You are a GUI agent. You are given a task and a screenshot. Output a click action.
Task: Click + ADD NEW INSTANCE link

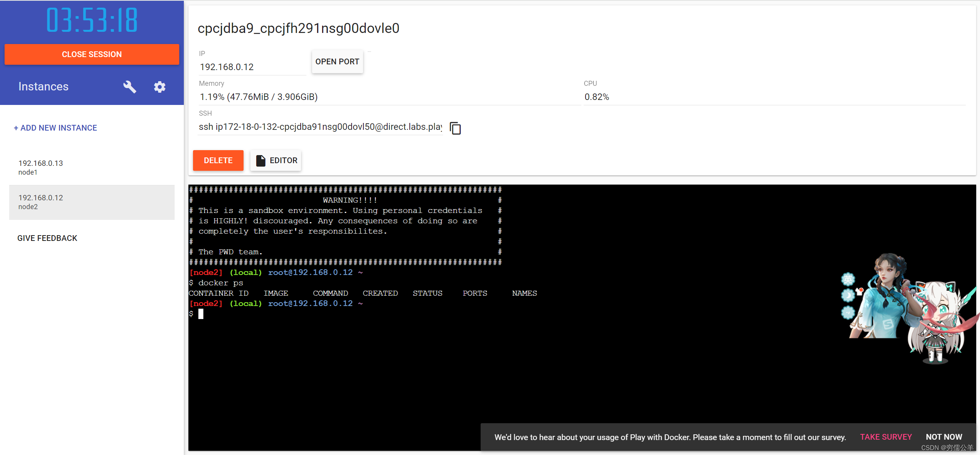tap(56, 128)
